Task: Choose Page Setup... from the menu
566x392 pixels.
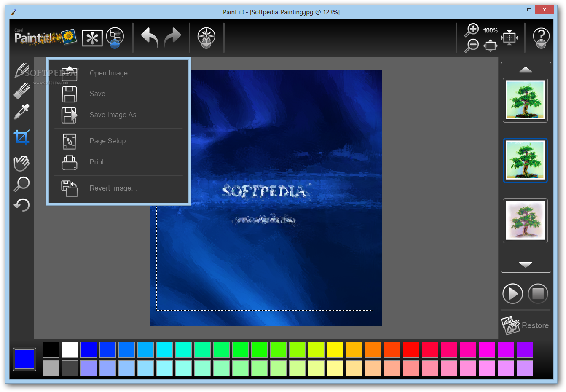Action: (x=110, y=141)
